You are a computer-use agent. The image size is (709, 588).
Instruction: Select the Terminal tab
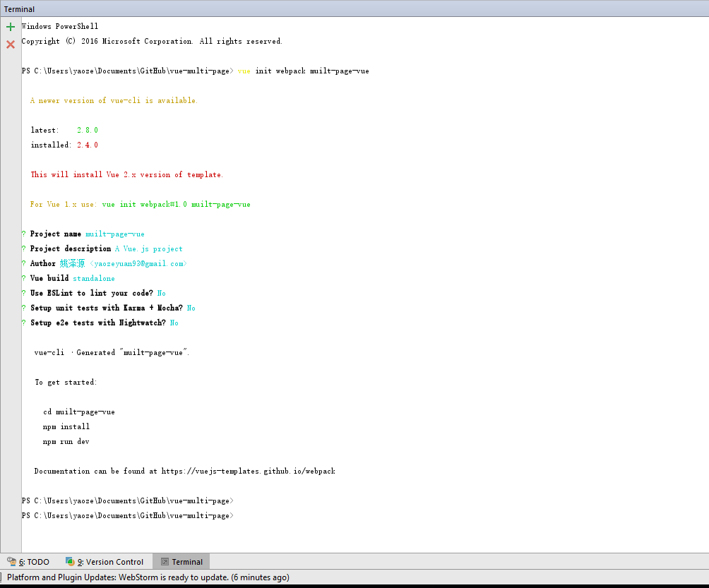tap(181, 562)
